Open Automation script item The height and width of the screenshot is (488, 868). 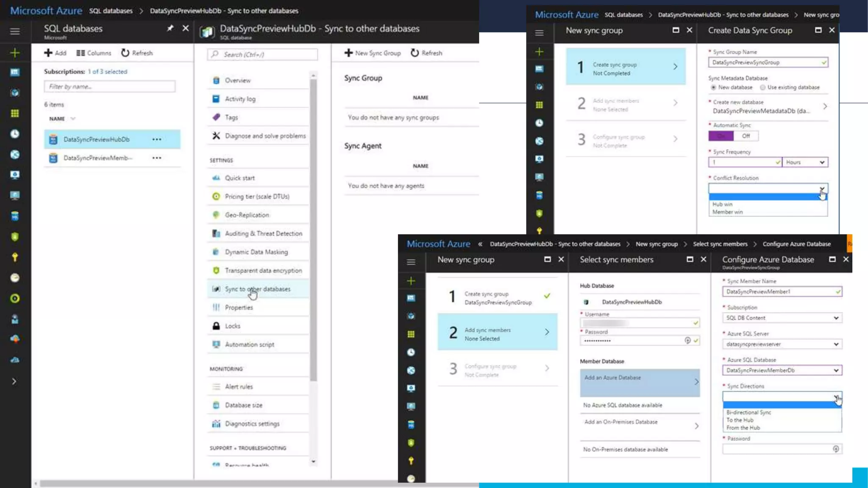(258, 344)
